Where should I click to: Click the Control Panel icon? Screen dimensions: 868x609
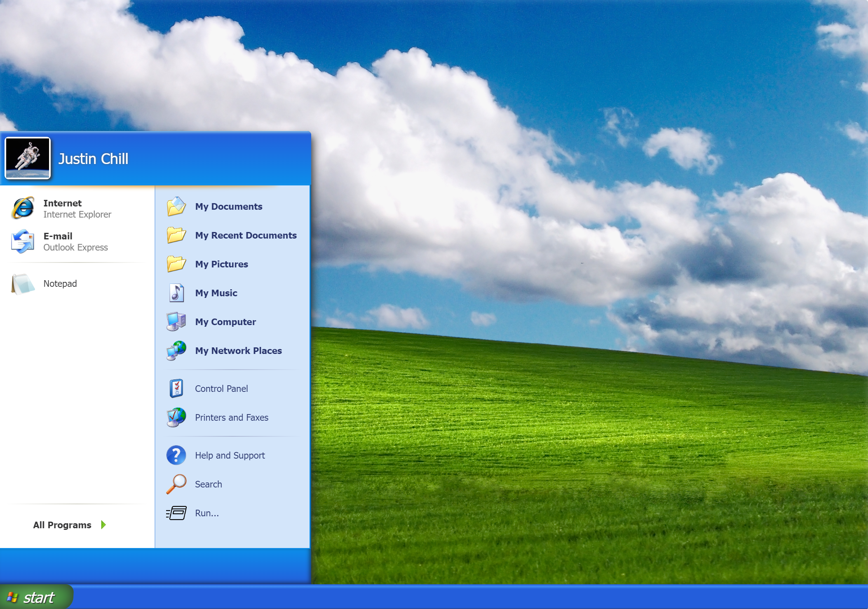176,389
